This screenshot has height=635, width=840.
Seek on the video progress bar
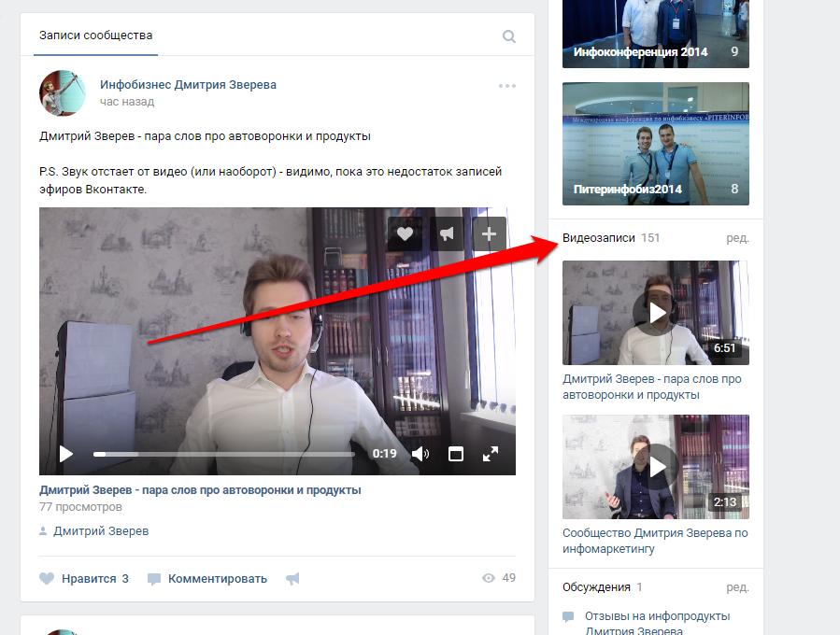pyautogui.click(x=224, y=454)
